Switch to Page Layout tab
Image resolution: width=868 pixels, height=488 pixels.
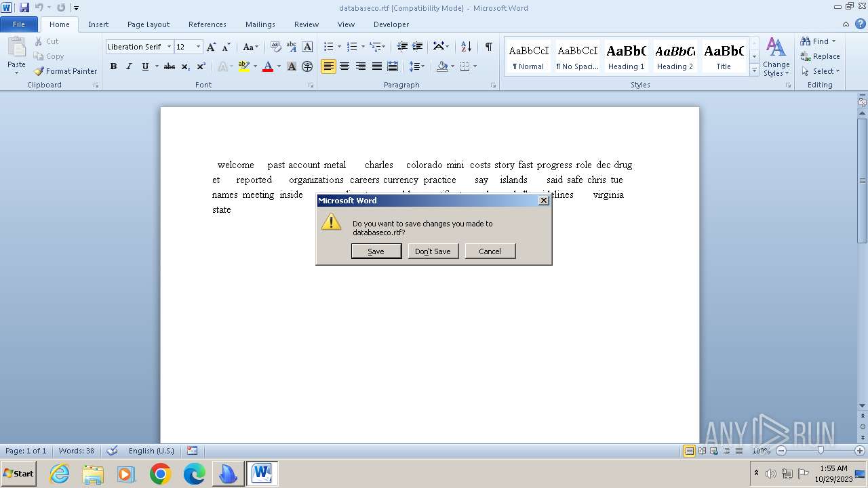click(x=149, y=24)
